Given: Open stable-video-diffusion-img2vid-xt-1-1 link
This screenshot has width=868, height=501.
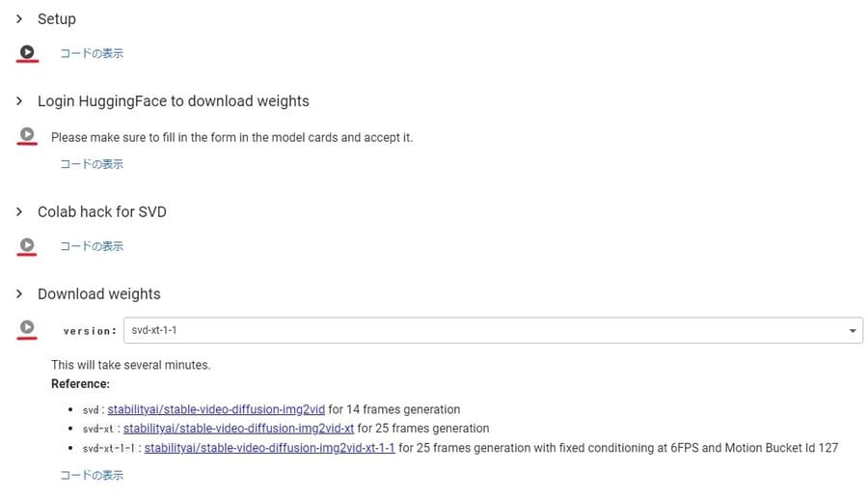Looking at the screenshot, I should pos(270,448).
